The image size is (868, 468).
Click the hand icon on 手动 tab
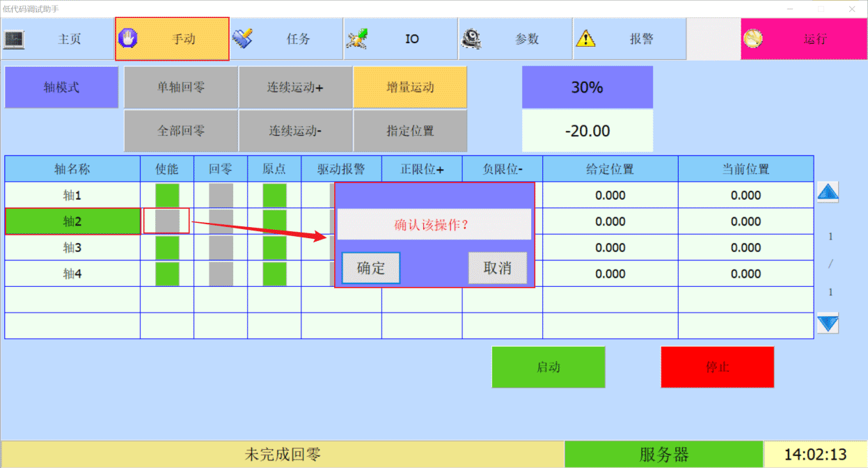(128, 38)
